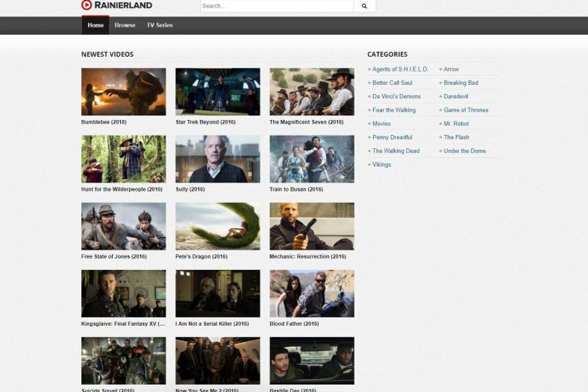Open the Fear the Walking category
This screenshot has width=588, height=392.
point(394,110)
